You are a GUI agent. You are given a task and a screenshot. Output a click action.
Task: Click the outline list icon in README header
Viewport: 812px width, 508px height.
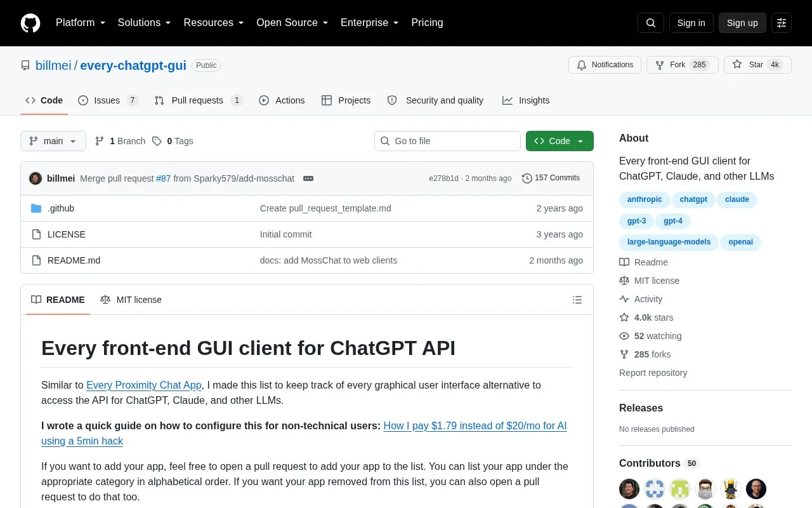577,300
